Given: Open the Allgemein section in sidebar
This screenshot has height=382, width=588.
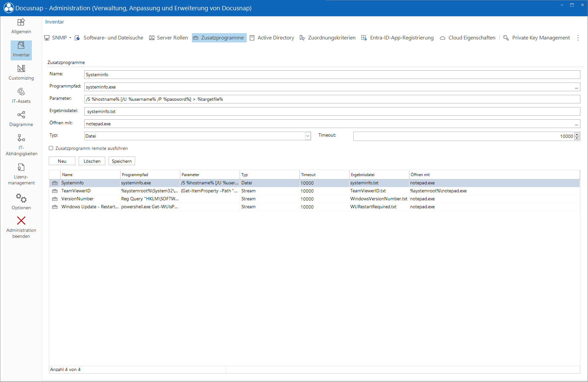Looking at the screenshot, I should [21, 26].
